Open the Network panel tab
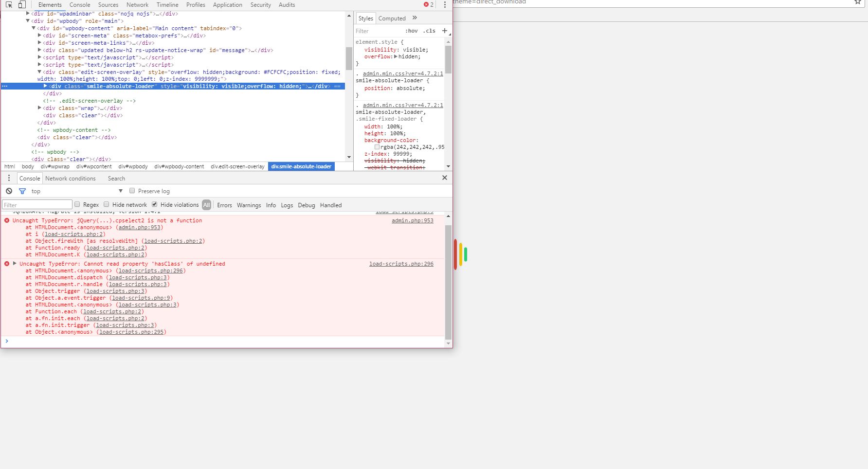 pos(137,5)
